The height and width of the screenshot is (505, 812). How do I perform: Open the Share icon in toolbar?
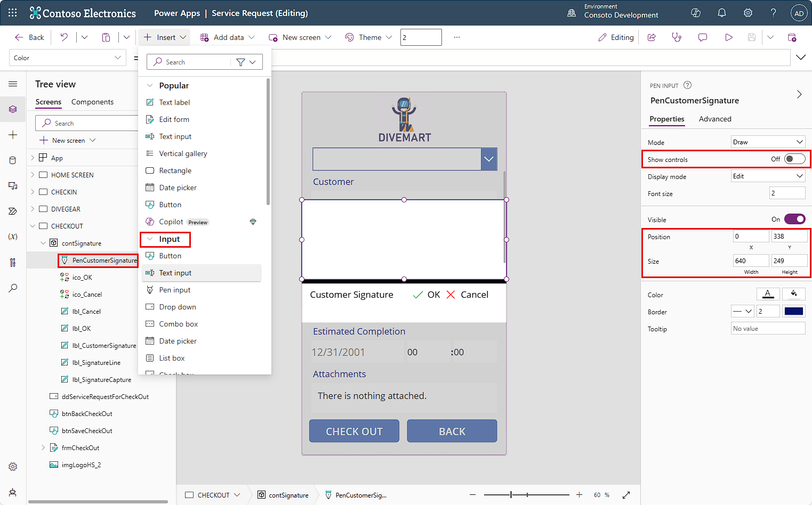coord(652,37)
